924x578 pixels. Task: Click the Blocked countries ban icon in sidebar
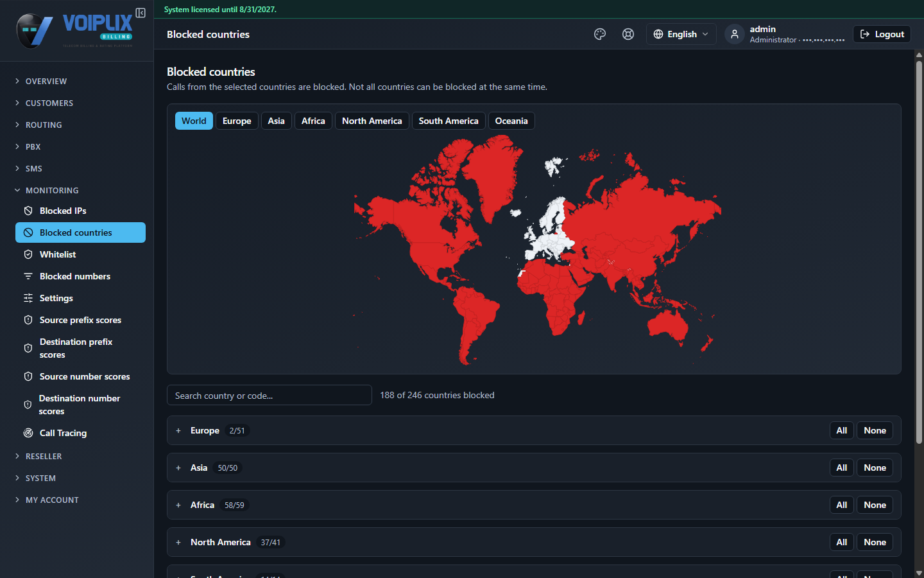[x=28, y=232]
